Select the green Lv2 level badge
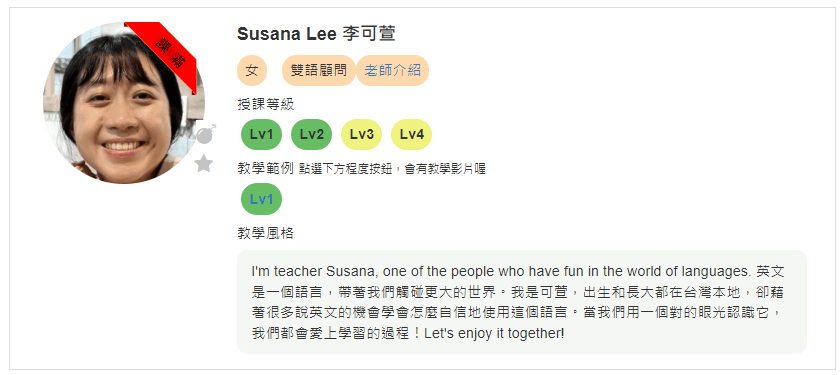 tap(312, 134)
